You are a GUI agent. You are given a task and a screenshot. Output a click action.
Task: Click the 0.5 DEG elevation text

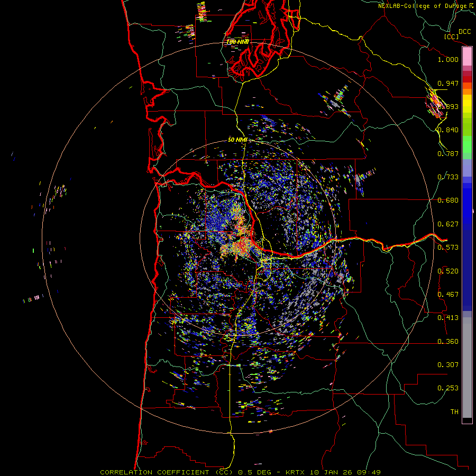pos(255,472)
